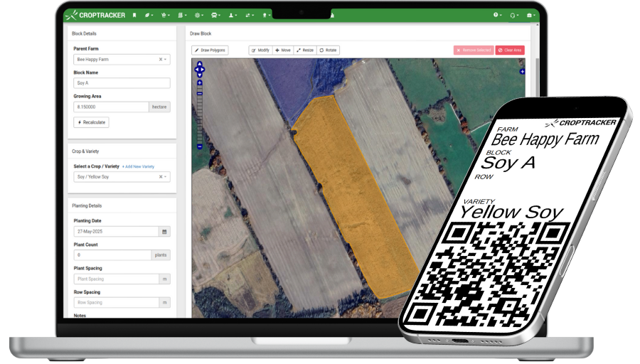Image resolution: width=640 pixels, height=364 pixels.
Task: Open the Planting Date calendar picker
Action: 164,231
